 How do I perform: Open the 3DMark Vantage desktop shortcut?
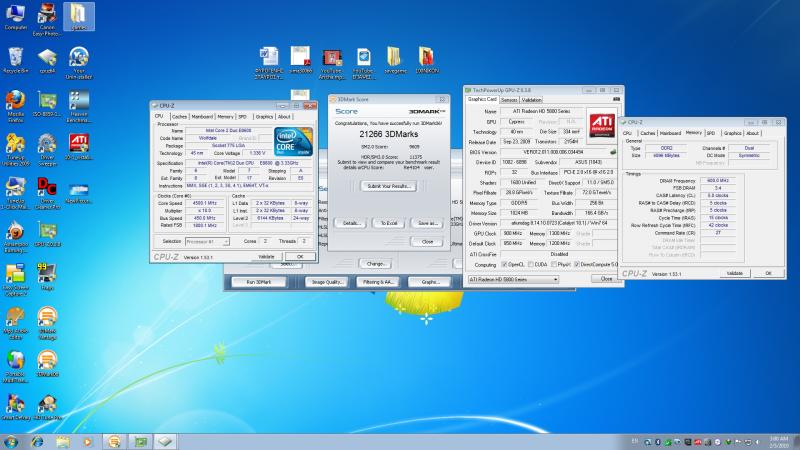(x=47, y=323)
